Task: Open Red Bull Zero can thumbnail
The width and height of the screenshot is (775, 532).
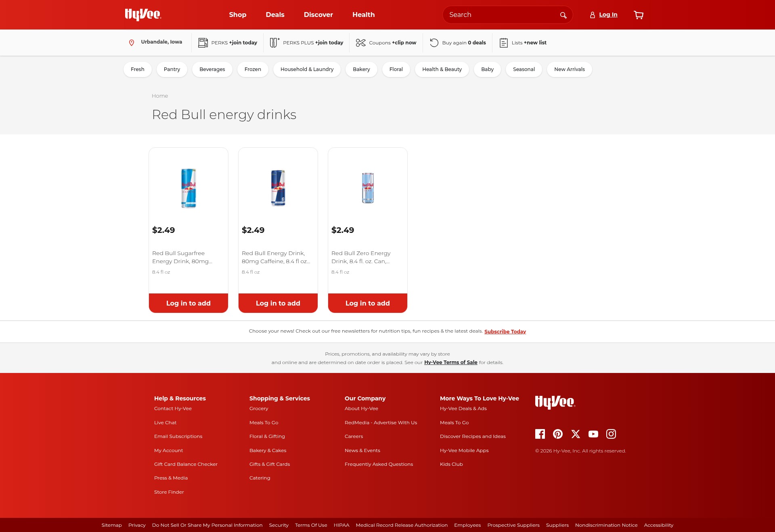Action: coord(368,188)
